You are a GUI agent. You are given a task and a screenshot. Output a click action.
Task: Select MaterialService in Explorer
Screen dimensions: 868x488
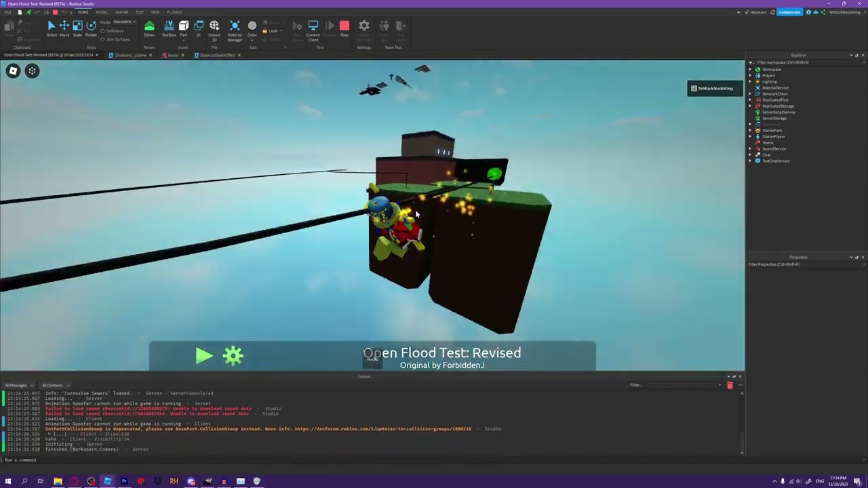click(x=775, y=87)
